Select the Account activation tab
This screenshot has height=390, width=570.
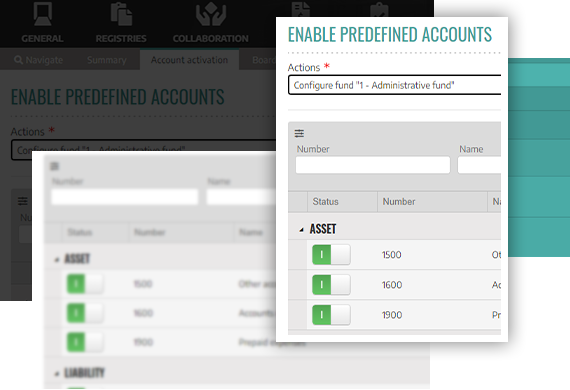point(189,60)
